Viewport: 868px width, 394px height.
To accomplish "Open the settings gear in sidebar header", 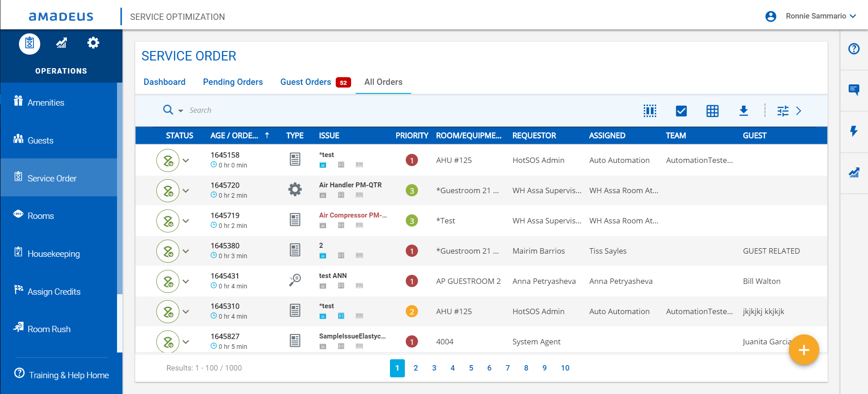I will (93, 43).
